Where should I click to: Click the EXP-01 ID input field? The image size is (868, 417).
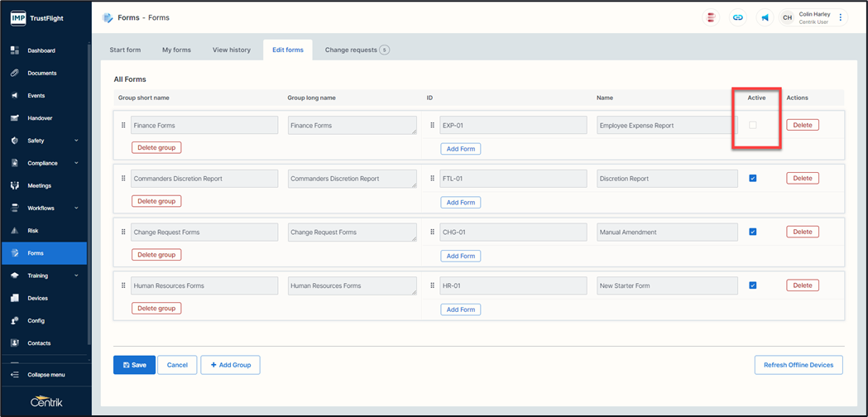tap(512, 126)
